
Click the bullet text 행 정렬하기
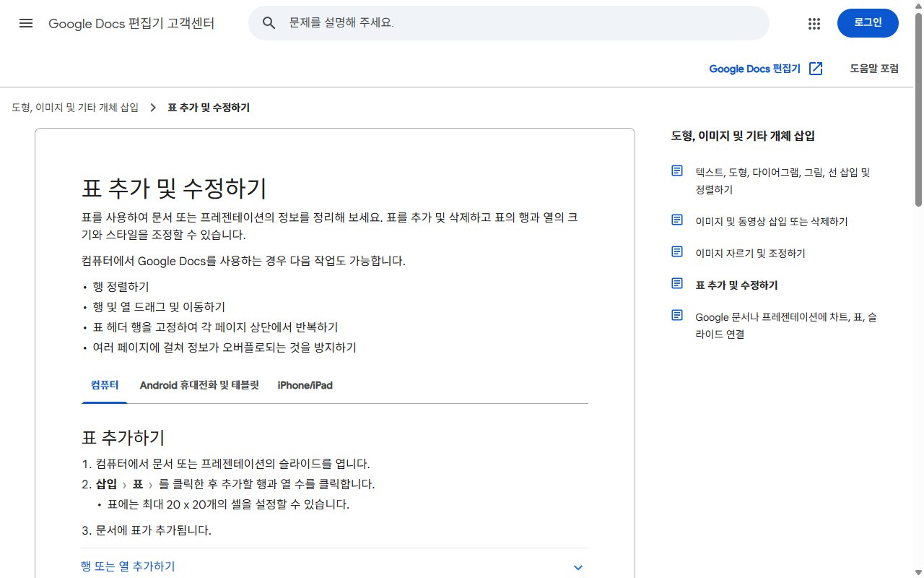click(121, 287)
